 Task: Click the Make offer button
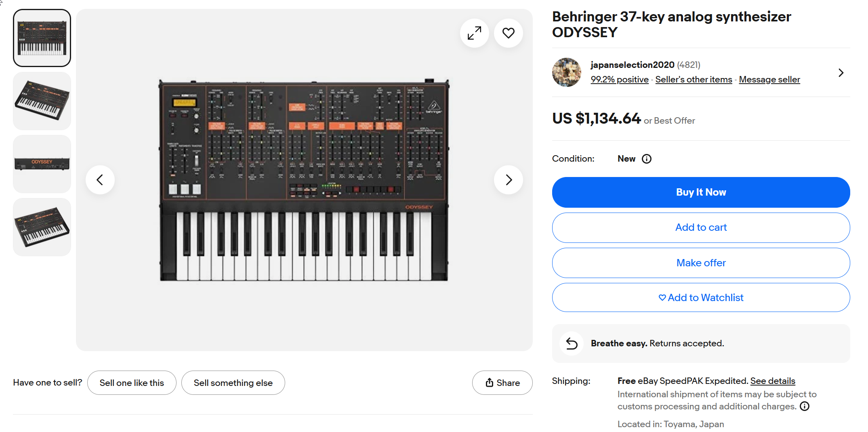(701, 263)
